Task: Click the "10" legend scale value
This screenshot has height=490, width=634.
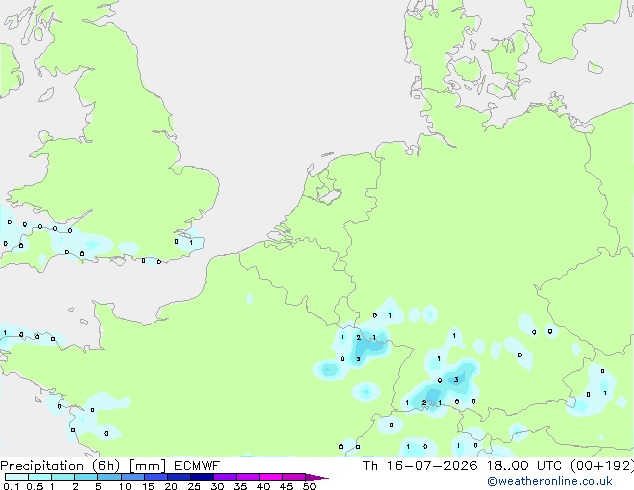Action: click(x=125, y=486)
